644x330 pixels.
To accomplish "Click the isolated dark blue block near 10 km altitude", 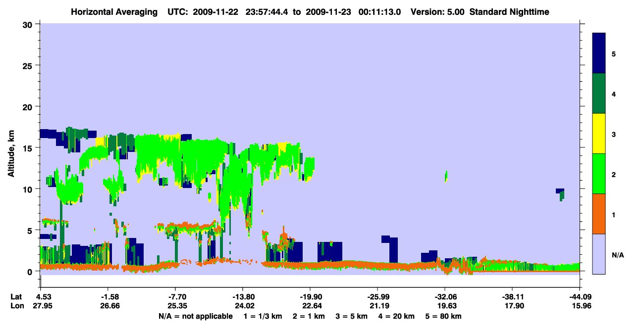I will [x=560, y=191].
